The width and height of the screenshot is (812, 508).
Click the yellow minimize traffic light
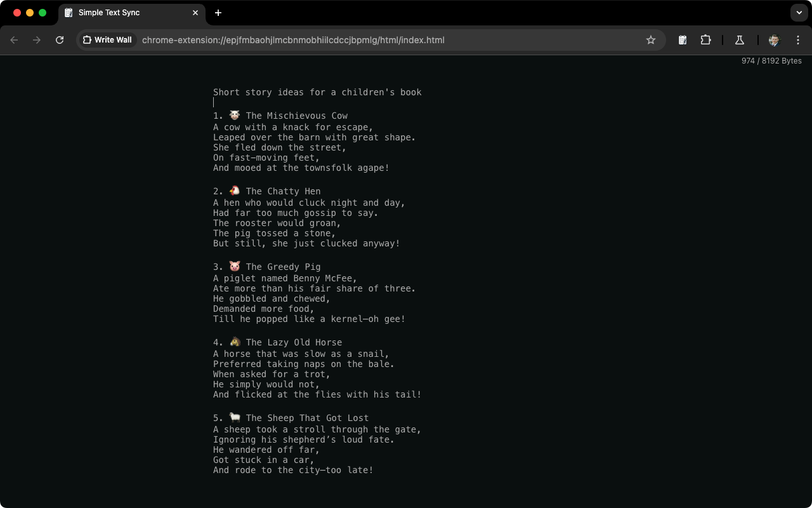(29, 12)
